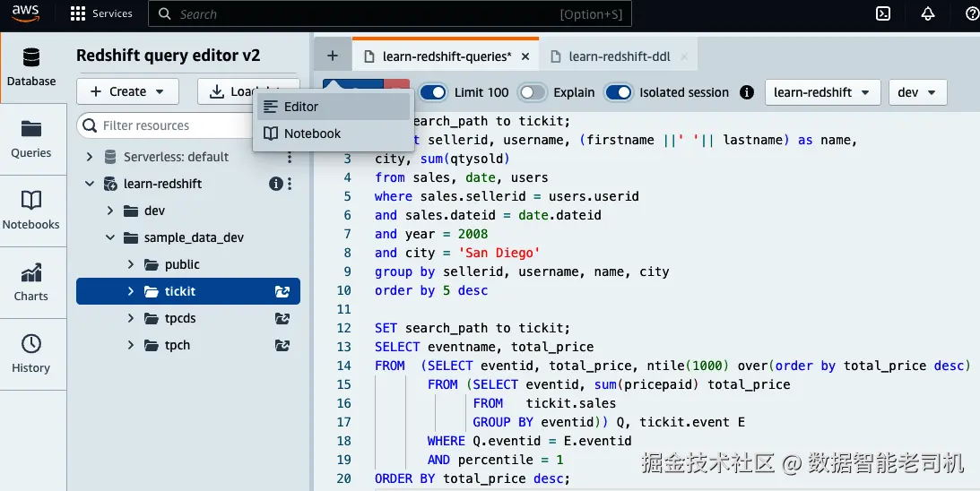Open the History sidebar view
This screenshot has width=980, height=491.
pos(31,355)
